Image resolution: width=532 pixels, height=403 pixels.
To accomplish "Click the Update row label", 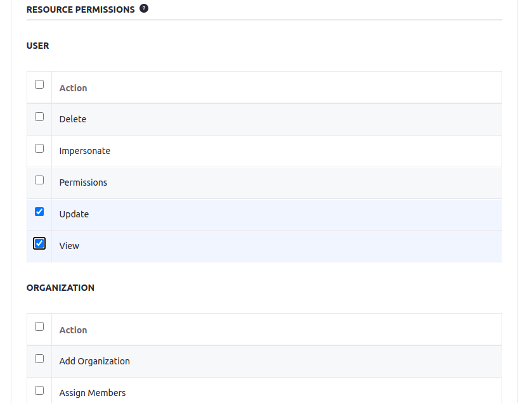I will point(74,214).
